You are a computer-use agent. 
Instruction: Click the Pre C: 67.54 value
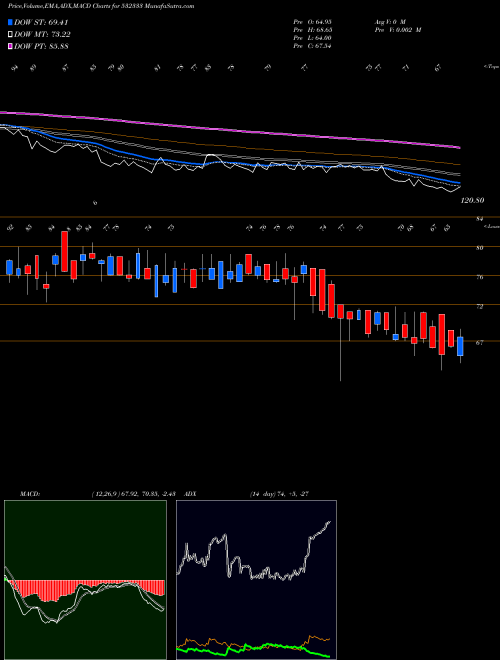coord(313,46)
